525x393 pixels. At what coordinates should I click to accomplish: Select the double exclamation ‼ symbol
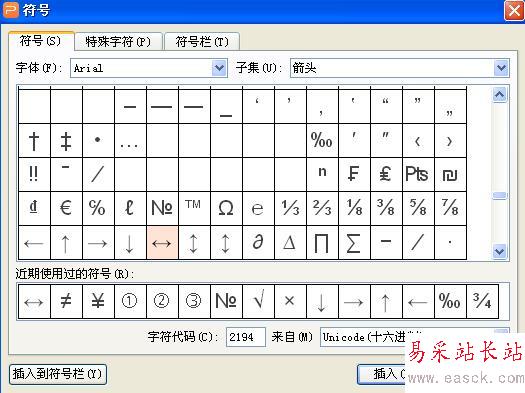(34, 174)
